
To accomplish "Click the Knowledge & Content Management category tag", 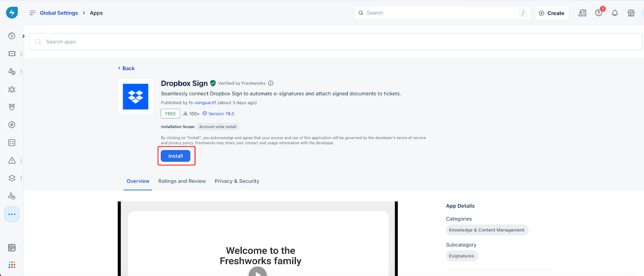I will click(x=487, y=230).
